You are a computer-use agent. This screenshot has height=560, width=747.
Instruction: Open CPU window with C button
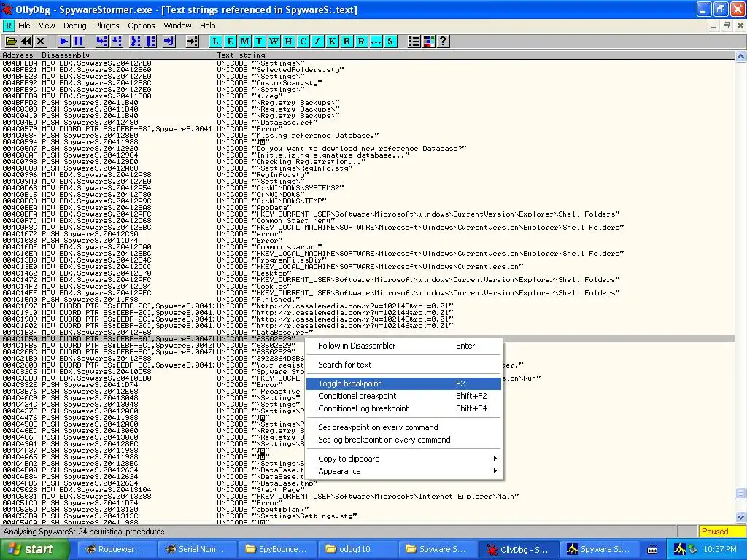303,42
